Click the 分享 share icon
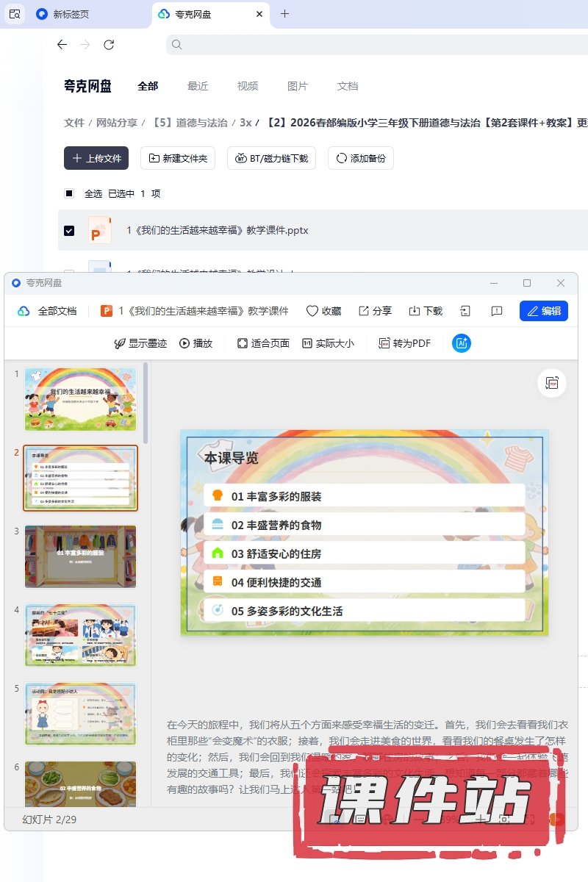Screen dimensions: 588x882 (364, 311)
